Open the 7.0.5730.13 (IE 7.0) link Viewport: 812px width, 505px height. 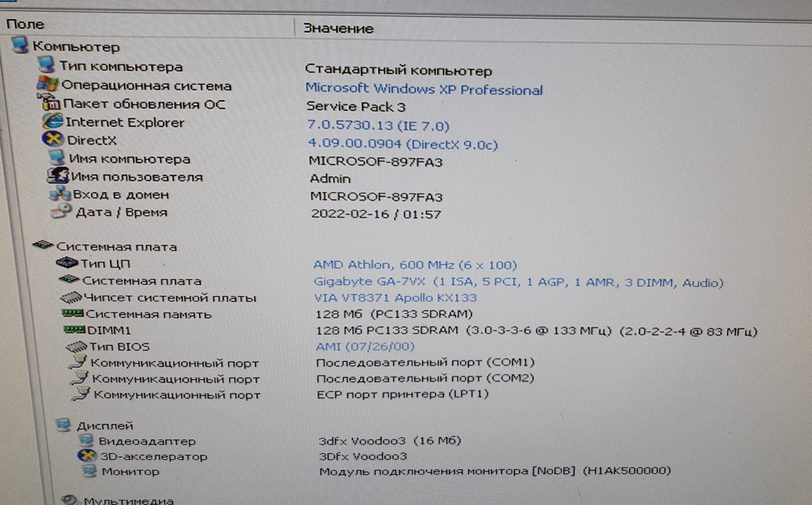(x=378, y=125)
